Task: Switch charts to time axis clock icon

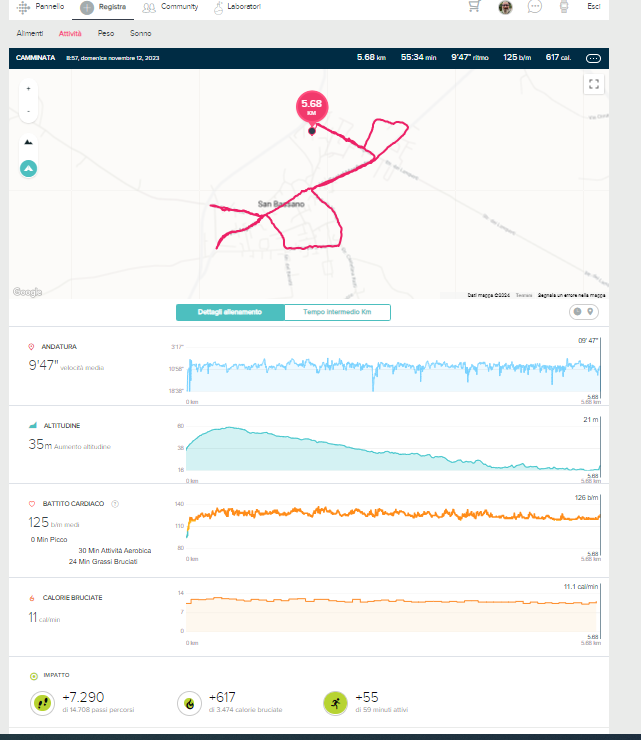Action: click(x=577, y=311)
